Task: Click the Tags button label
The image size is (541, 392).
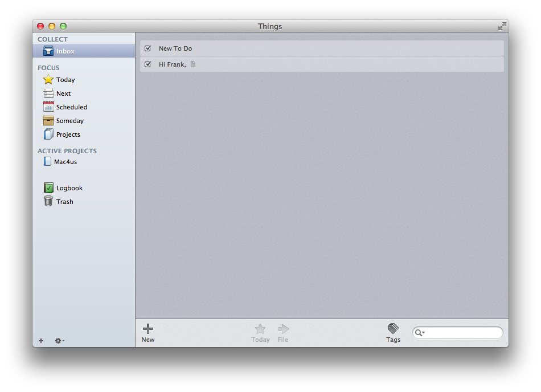Action: pyautogui.click(x=394, y=340)
